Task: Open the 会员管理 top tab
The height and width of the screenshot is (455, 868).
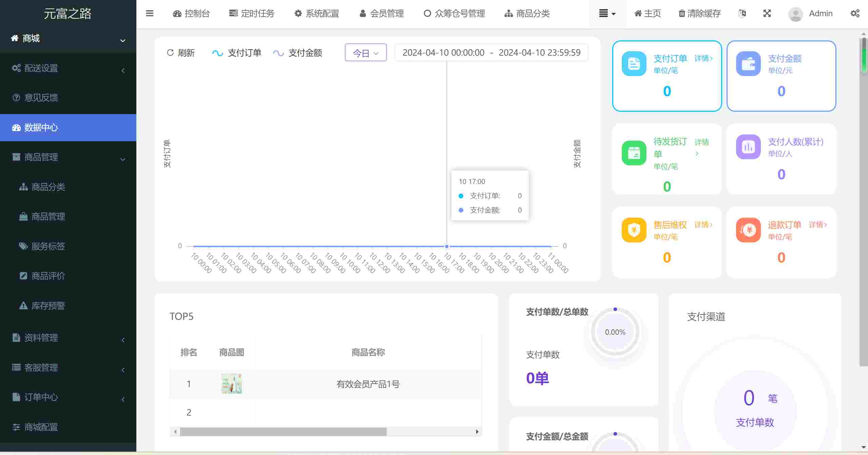Action: click(x=381, y=14)
